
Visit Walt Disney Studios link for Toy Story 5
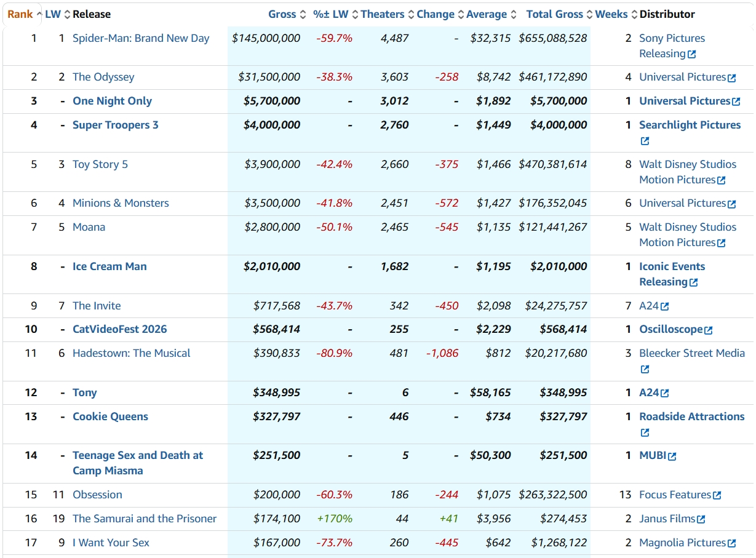[688, 172]
